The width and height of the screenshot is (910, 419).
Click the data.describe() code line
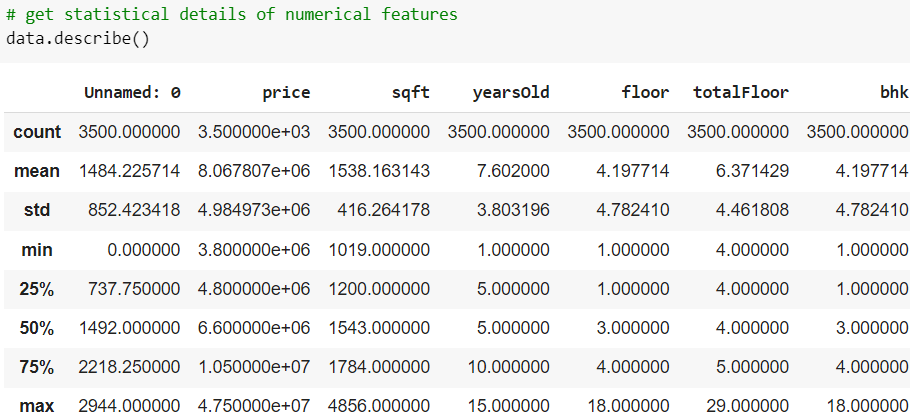pos(78,39)
